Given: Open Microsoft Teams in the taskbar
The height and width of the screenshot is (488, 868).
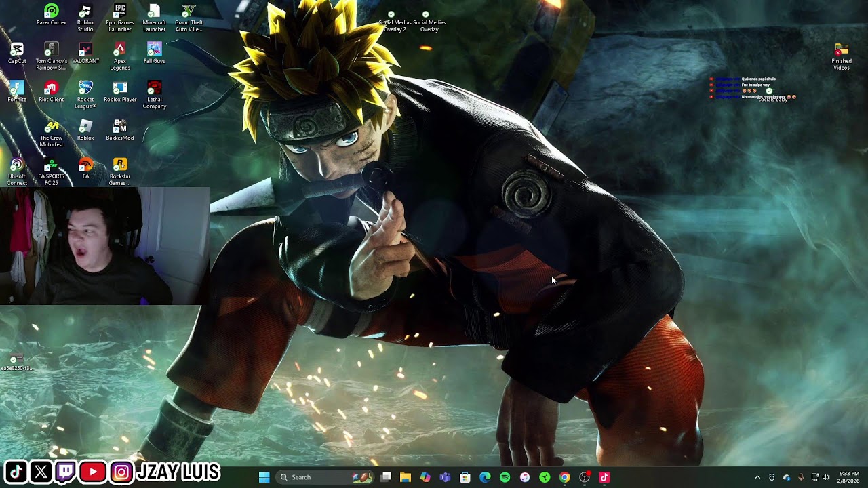Looking at the screenshot, I should coord(445,477).
